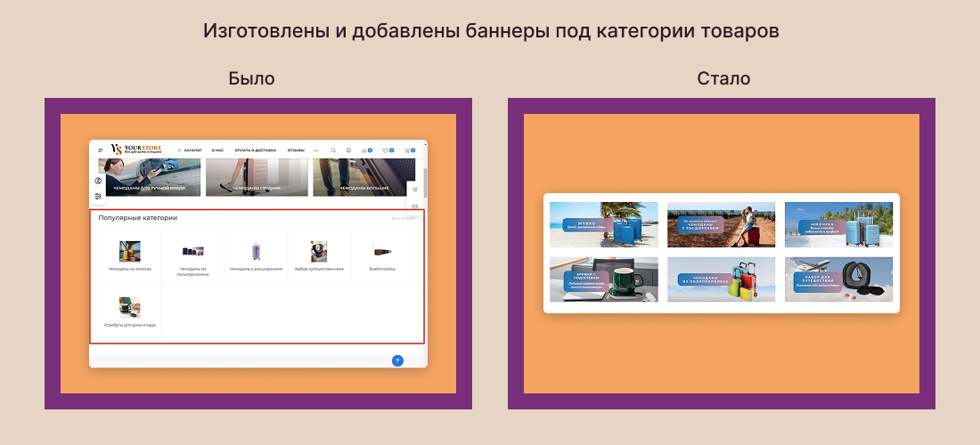Click the envelope icon on the right edge

coord(415,206)
